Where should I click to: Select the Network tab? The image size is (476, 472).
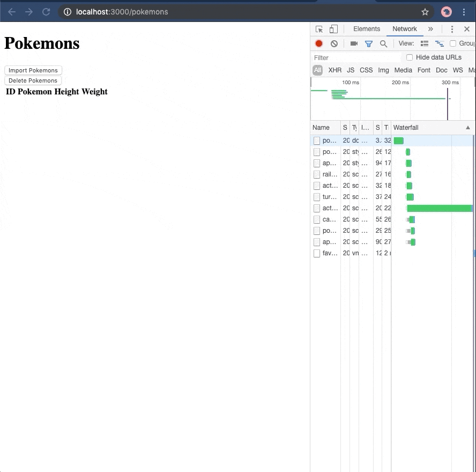404,29
